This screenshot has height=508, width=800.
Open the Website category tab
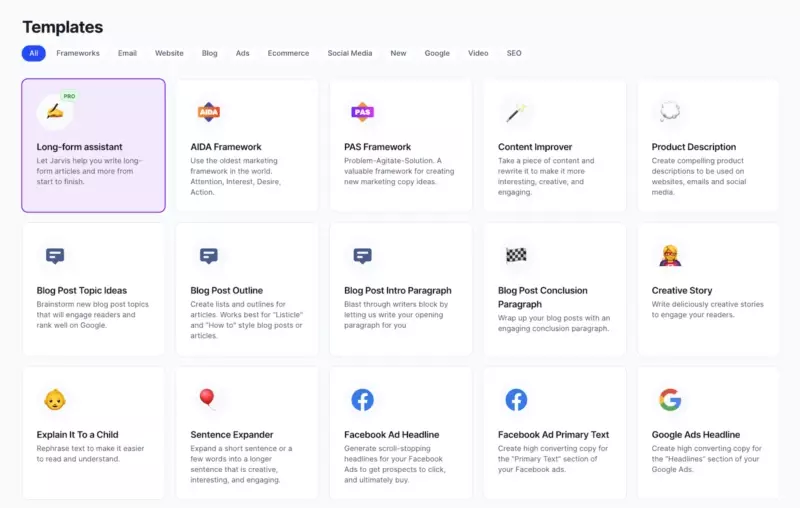(169, 53)
